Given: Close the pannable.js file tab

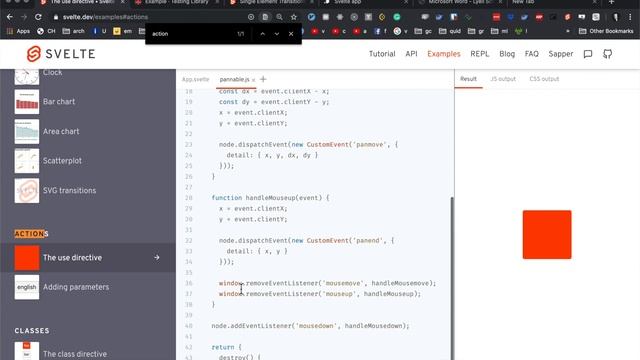Looking at the screenshot, I should (x=253, y=80).
